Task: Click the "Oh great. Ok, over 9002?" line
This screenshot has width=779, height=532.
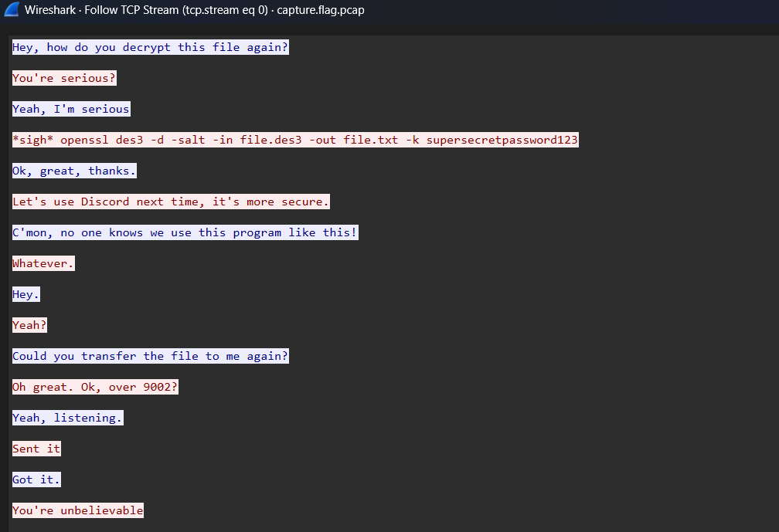Action: click(95, 387)
